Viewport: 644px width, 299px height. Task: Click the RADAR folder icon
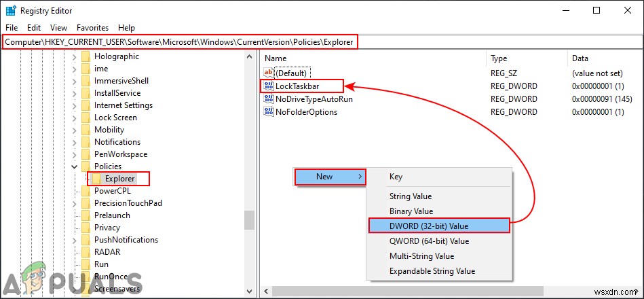(86, 252)
